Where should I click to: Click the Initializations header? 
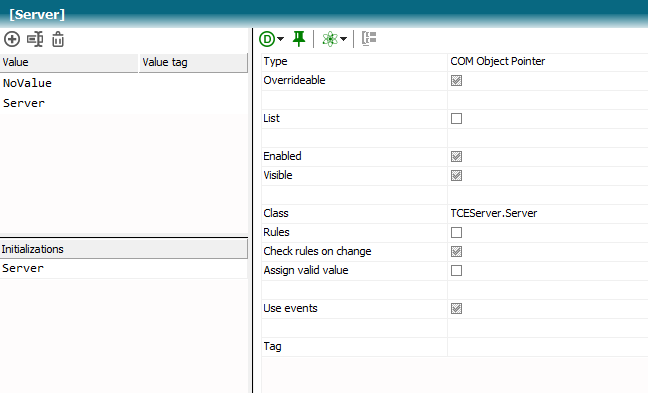tap(124, 249)
